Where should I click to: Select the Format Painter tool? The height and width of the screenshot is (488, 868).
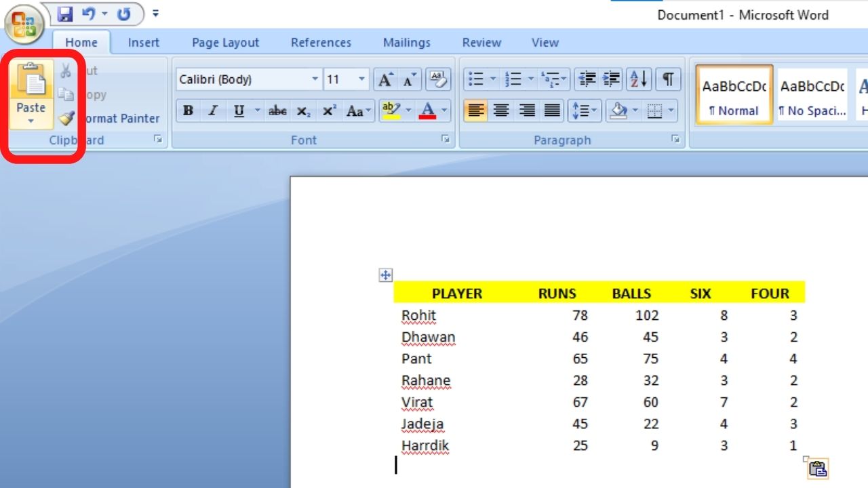[66, 118]
